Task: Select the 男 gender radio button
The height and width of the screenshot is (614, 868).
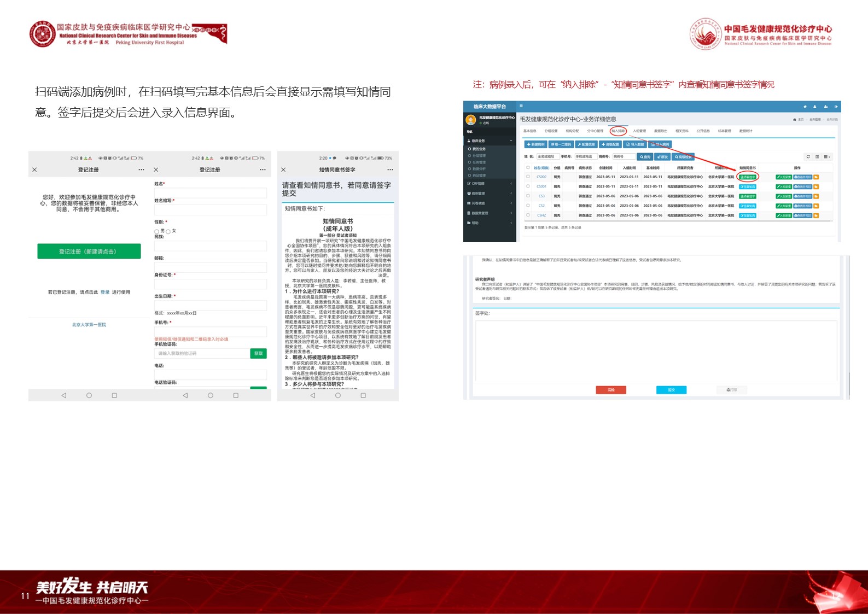Action: click(x=157, y=232)
